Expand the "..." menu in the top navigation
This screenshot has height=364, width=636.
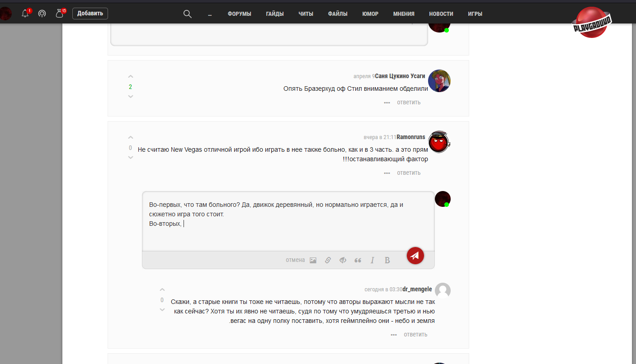(x=210, y=14)
